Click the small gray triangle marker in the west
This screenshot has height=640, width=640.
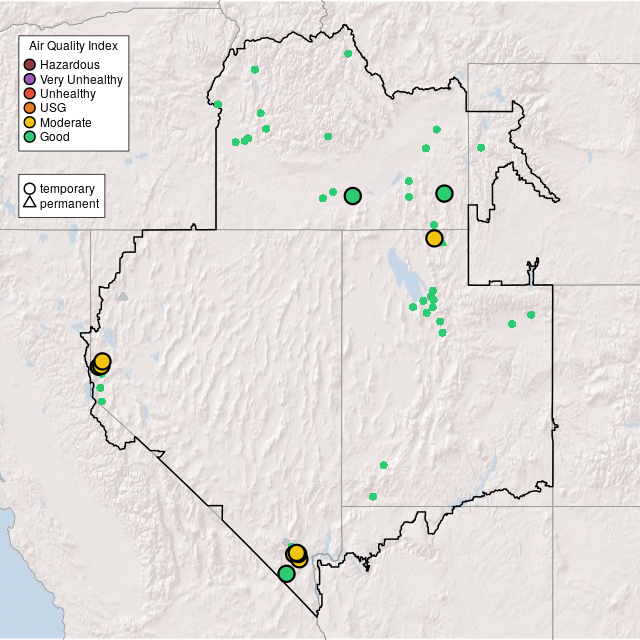point(122,296)
